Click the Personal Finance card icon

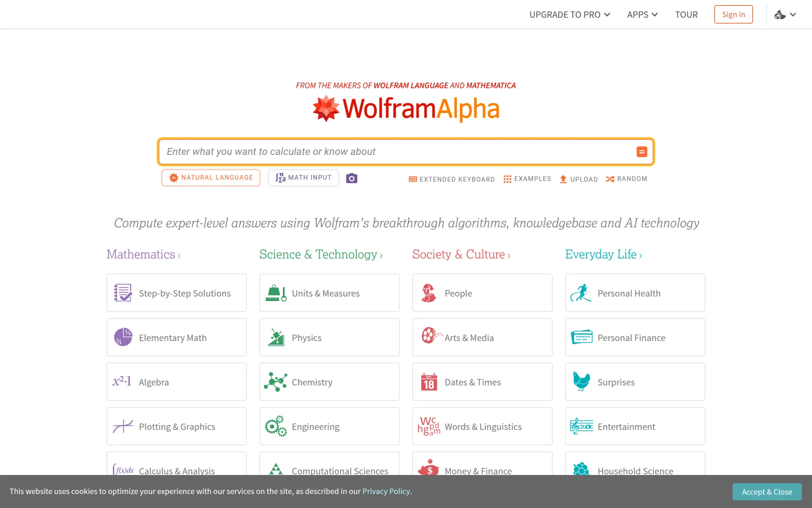point(582,337)
